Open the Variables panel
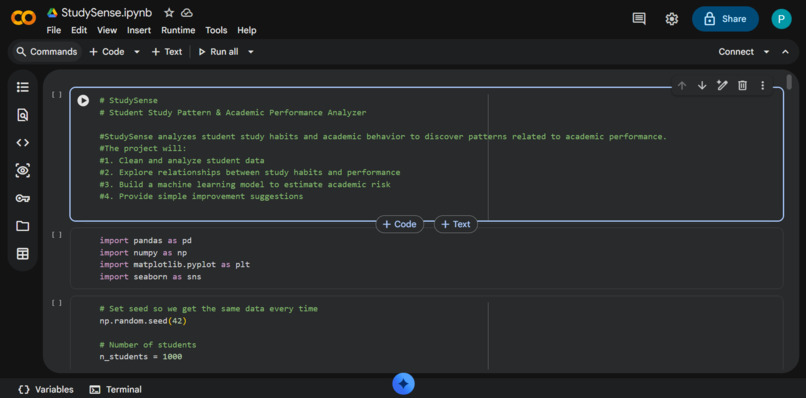 46,389
